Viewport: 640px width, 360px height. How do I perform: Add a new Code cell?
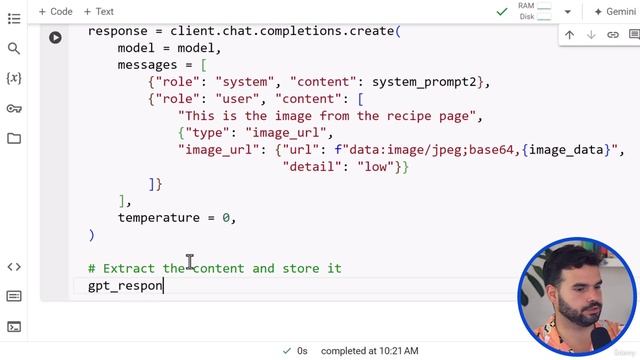click(56, 11)
